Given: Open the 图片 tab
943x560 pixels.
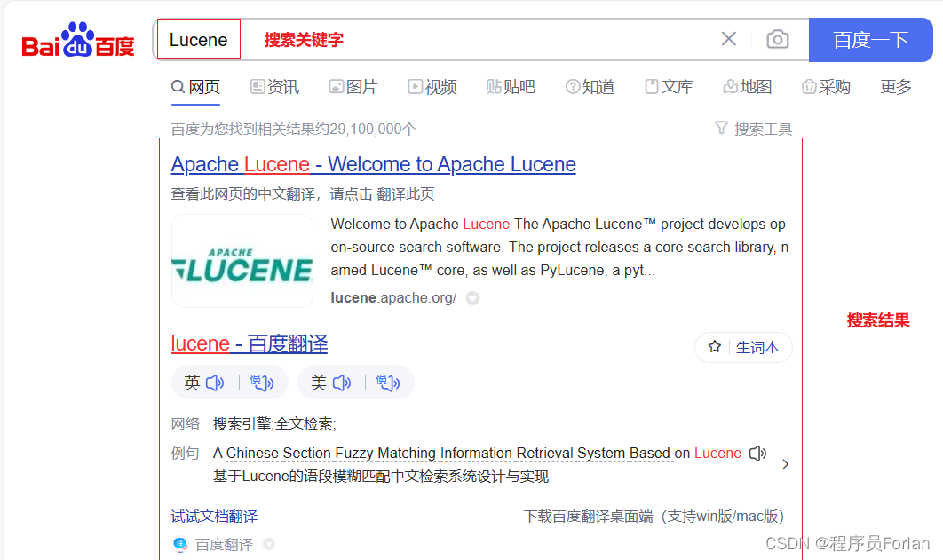Looking at the screenshot, I should coord(353,87).
